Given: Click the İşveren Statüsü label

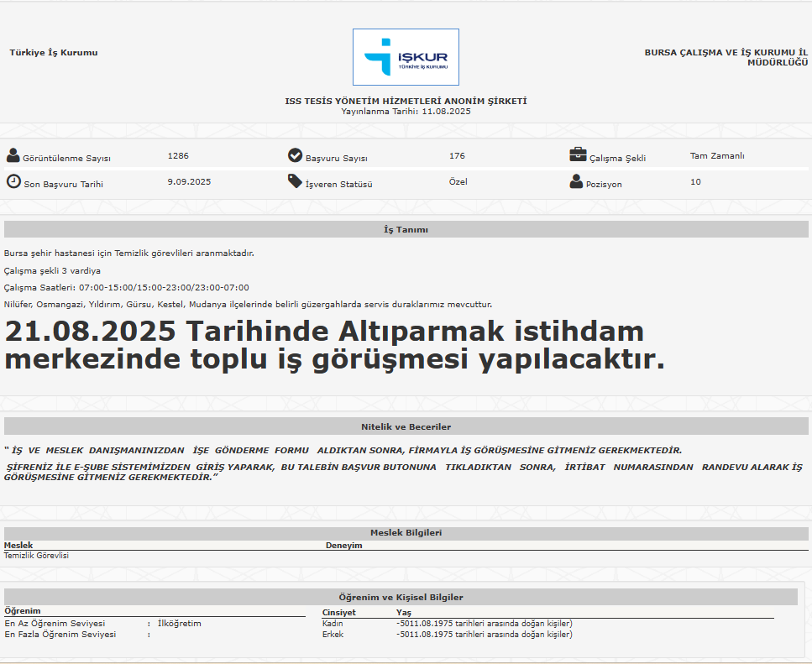Looking at the screenshot, I should coord(338,184).
